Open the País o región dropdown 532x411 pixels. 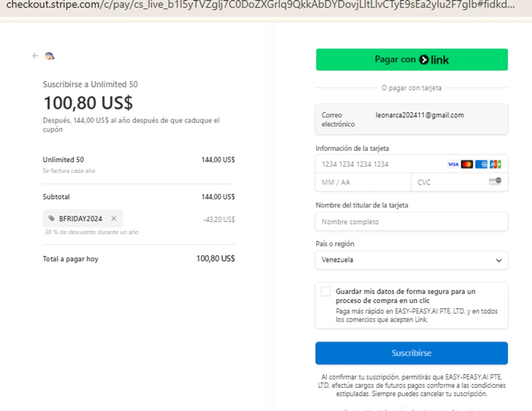pos(411,260)
